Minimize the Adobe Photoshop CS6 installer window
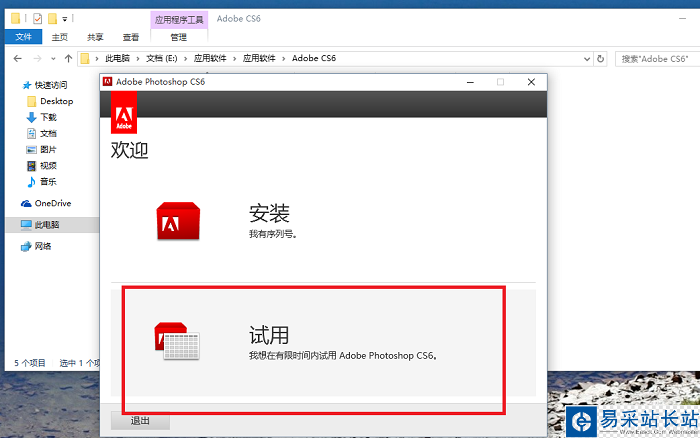The width and height of the screenshot is (700, 438). tap(470, 82)
